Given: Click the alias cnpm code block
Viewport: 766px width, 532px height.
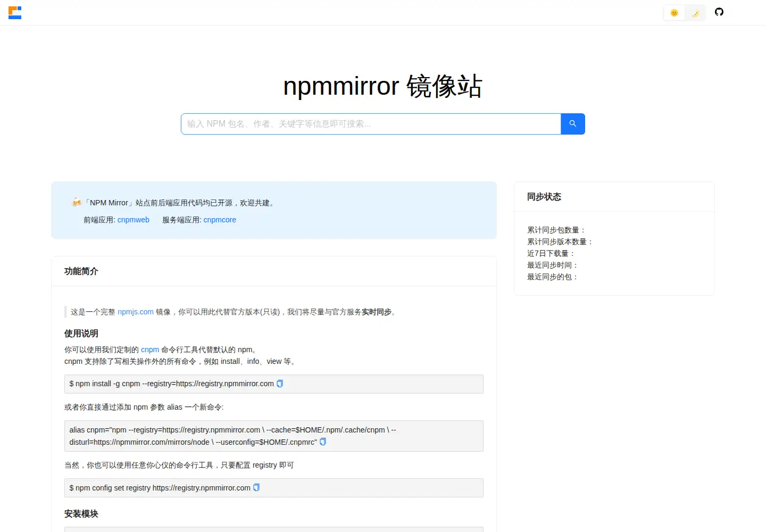Looking at the screenshot, I should [x=274, y=436].
